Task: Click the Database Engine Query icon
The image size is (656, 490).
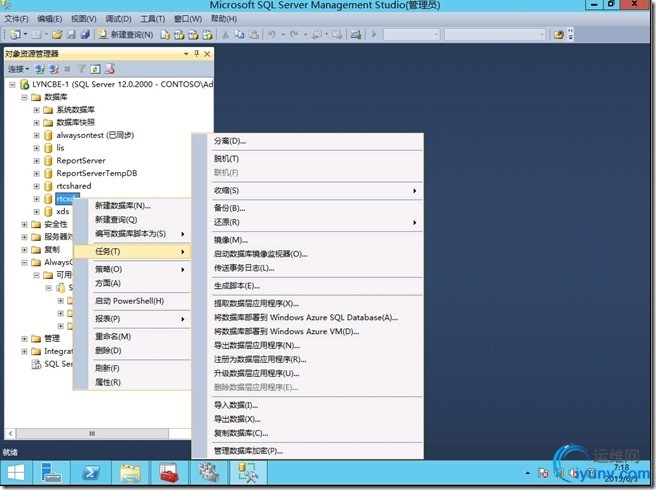Action: [165, 35]
